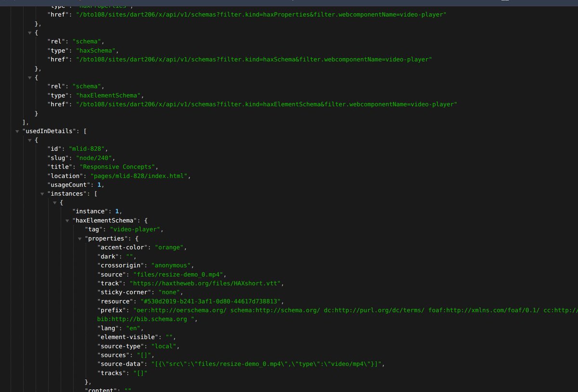
Task: Select the "haxSchema" type value
Action: [x=97, y=51]
